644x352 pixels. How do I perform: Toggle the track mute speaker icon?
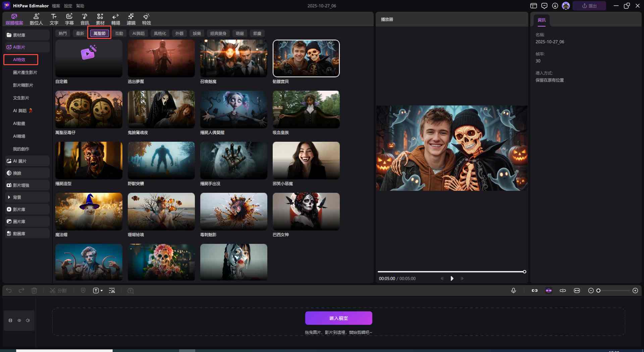click(x=28, y=320)
